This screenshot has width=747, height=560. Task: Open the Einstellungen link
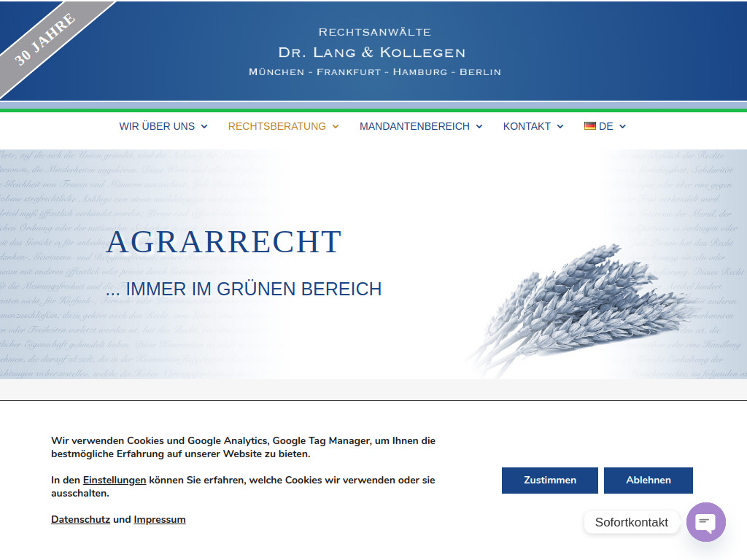[113, 480]
